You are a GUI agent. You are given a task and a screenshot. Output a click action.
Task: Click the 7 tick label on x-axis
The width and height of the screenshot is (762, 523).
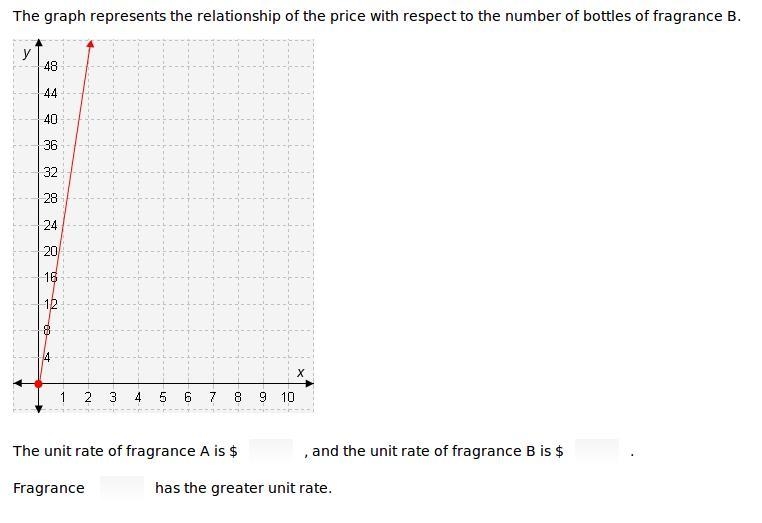[x=213, y=398]
